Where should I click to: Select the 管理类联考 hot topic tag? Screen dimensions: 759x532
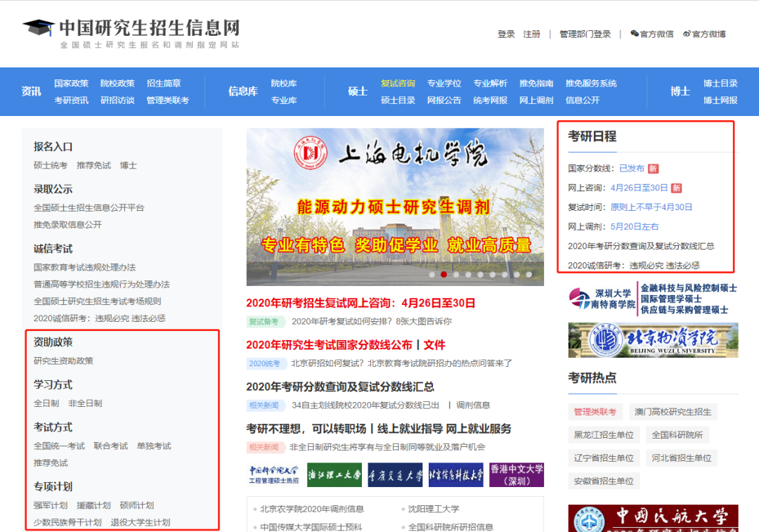[595, 412]
